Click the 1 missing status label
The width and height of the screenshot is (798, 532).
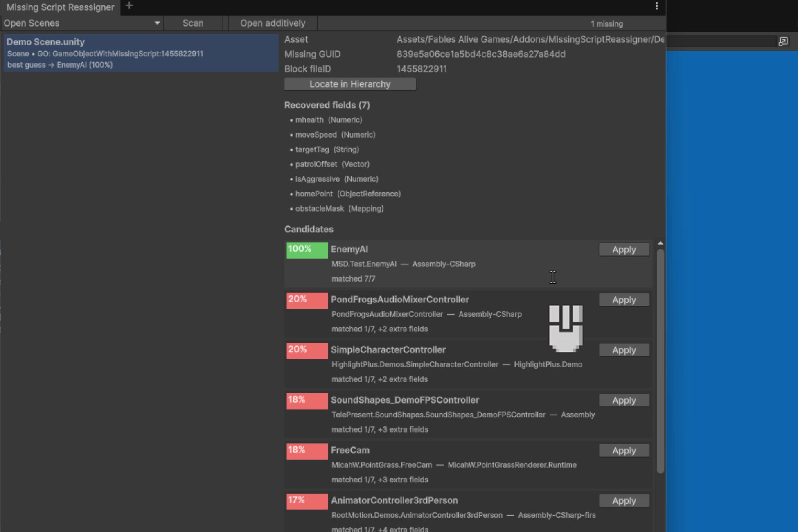coord(606,24)
